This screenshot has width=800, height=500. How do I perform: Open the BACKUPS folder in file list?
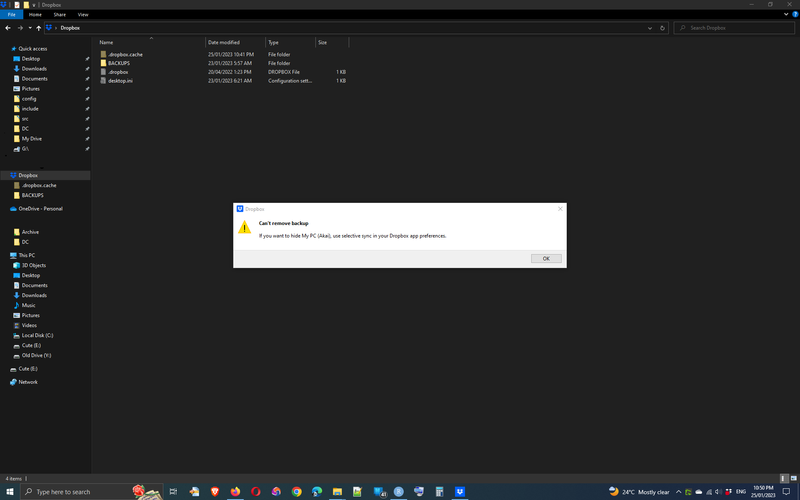pyautogui.click(x=119, y=63)
